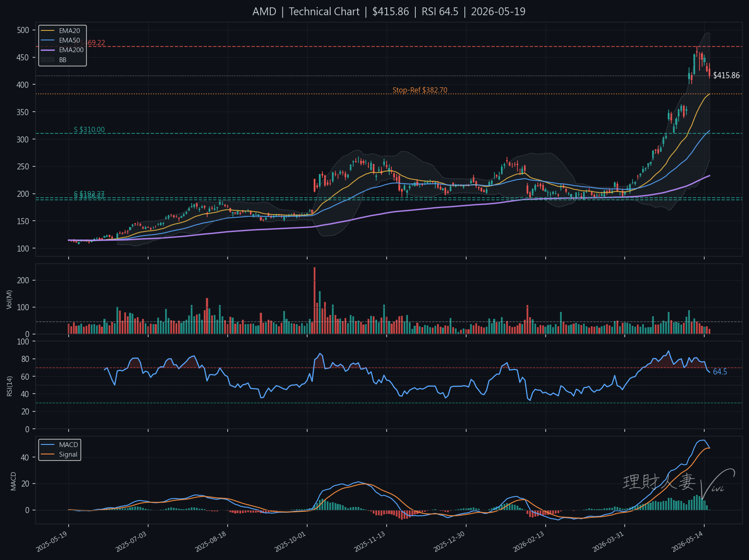This screenshot has height=560, width=749.
Task: Click the 2025-07-03 date label
Action: [131, 541]
